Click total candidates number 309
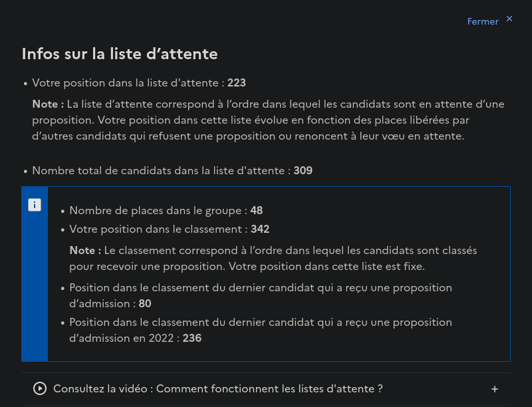 [303, 171]
